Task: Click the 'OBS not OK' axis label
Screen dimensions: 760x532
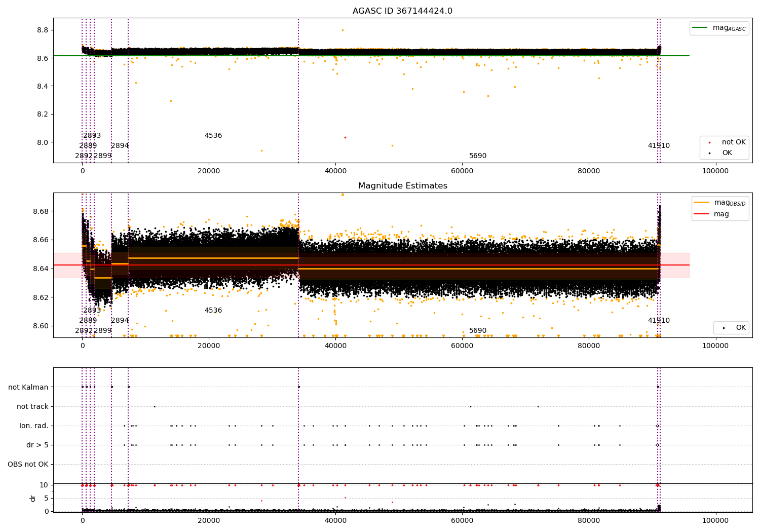Action: [x=28, y=464]
